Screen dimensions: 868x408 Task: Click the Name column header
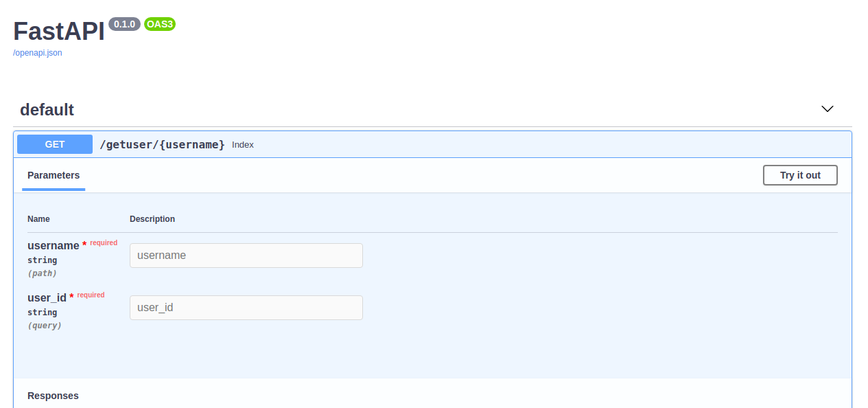pos(38,218)
